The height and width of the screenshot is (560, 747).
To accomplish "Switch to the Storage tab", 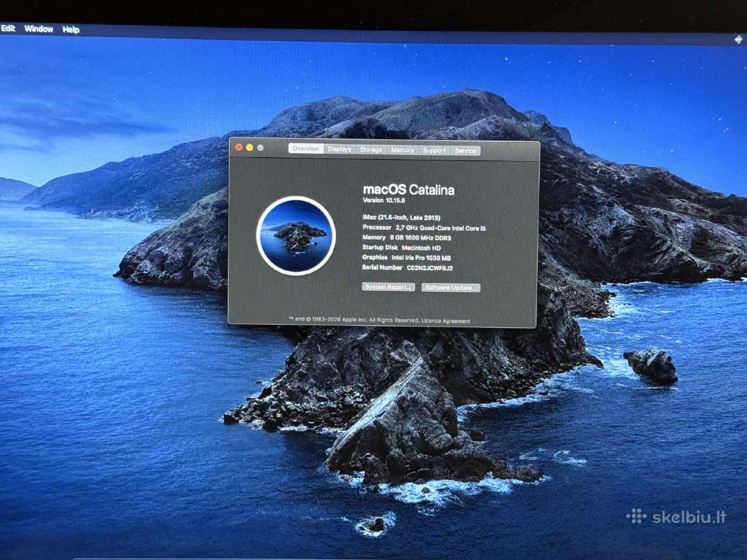I will point(371,149).
